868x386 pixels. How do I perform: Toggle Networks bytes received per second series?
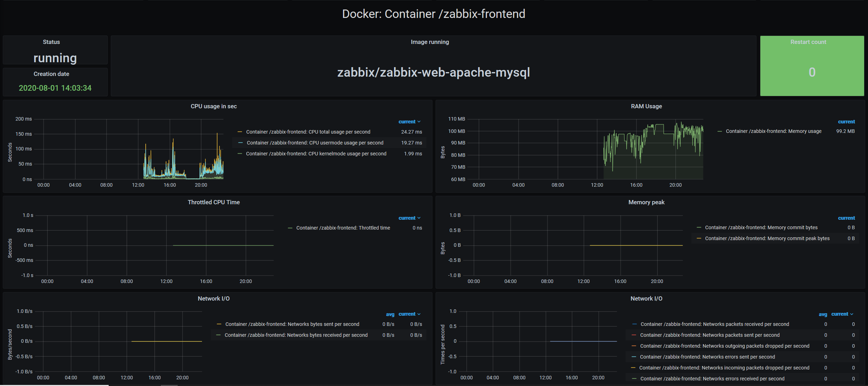(x=296, y=335)
